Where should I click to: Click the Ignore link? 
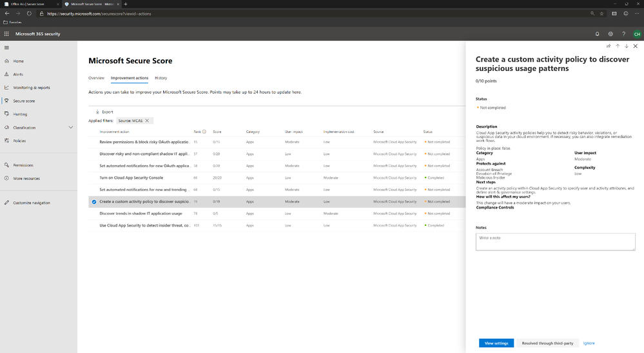pos(589,343)
